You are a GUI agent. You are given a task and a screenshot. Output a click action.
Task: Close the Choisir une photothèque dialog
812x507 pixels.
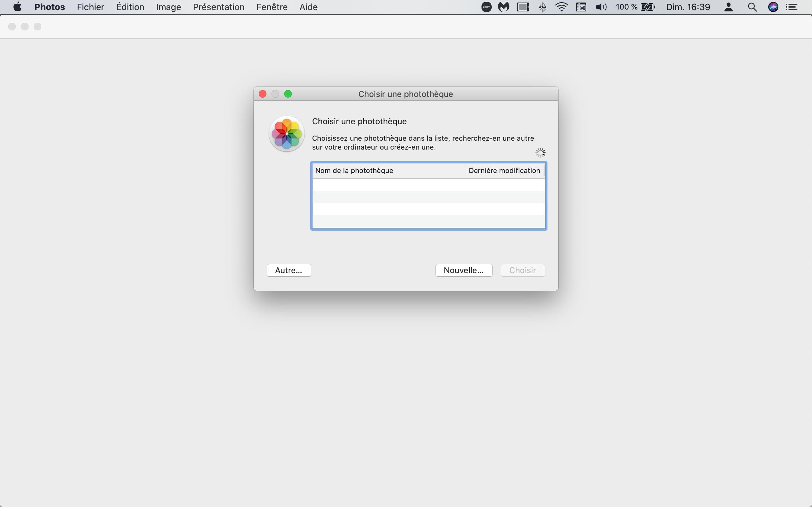tap(263, 94)
